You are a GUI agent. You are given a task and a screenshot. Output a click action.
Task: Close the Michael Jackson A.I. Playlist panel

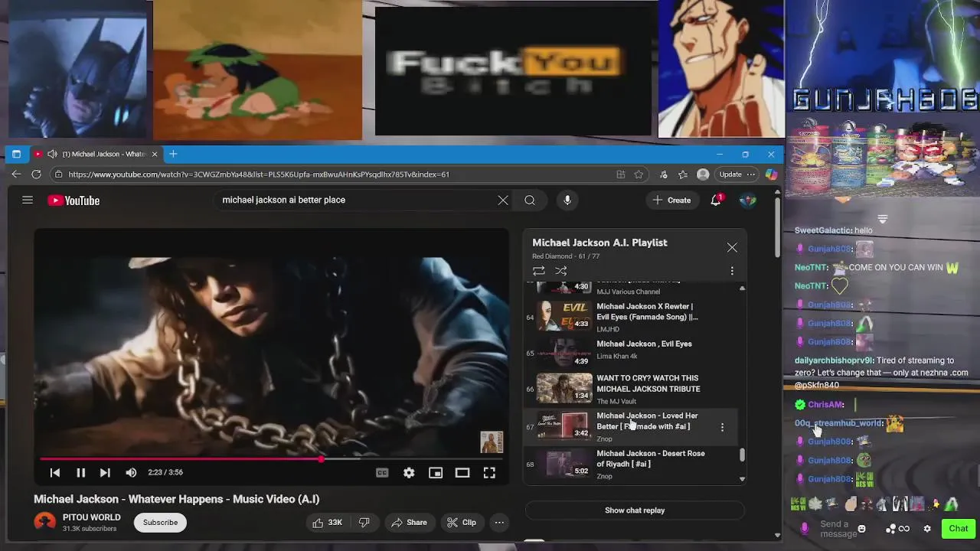(x=732, y=247)
